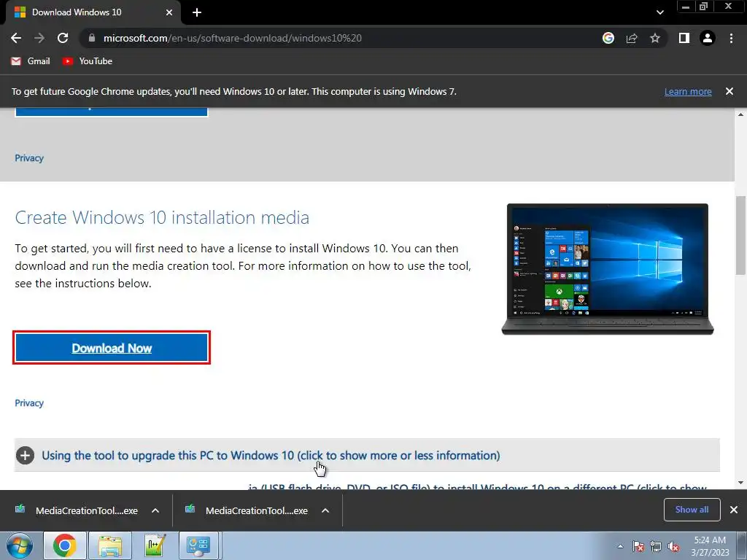Open the Chrome side panel
Viewport: 747px width, 560px height.
684,38
